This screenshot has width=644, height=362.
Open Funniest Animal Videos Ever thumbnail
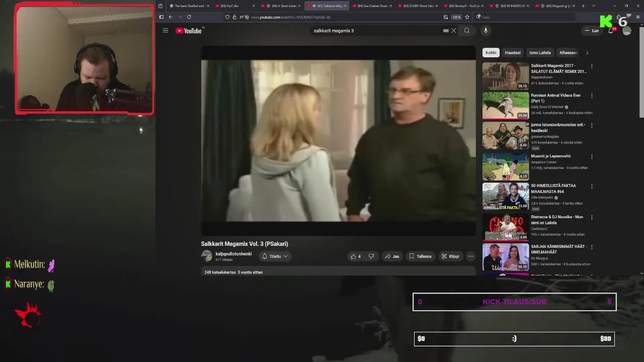(x=506, y=106)
